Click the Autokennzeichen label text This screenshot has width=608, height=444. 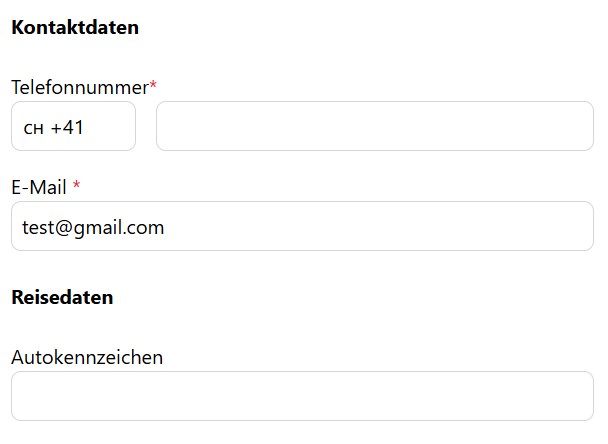click(x=87, y=357)
